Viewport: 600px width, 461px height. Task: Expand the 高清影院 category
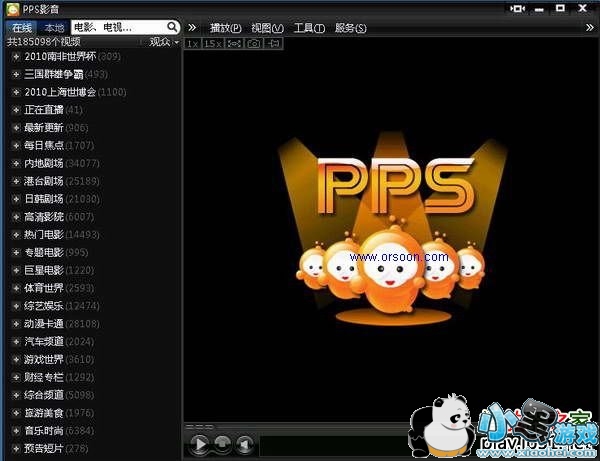tap(16, 217)
